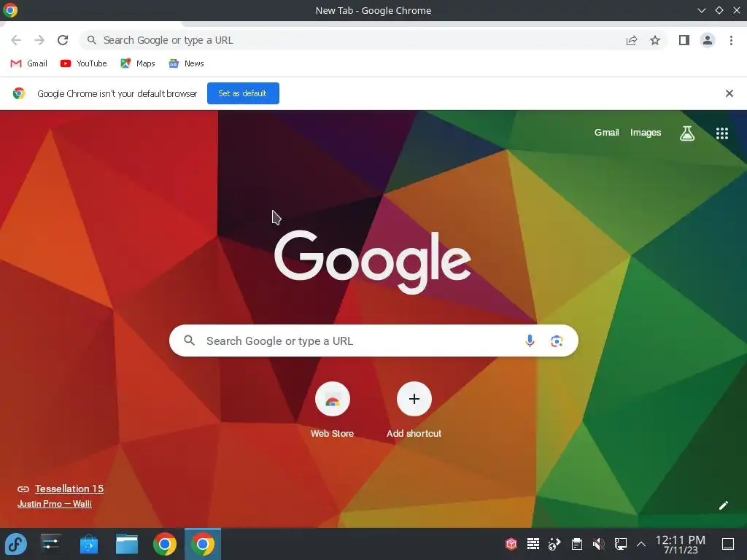This screenshot has height=560, width=747.
Task: Open the YouTube bookmark
Action: (x=83, y=63)
